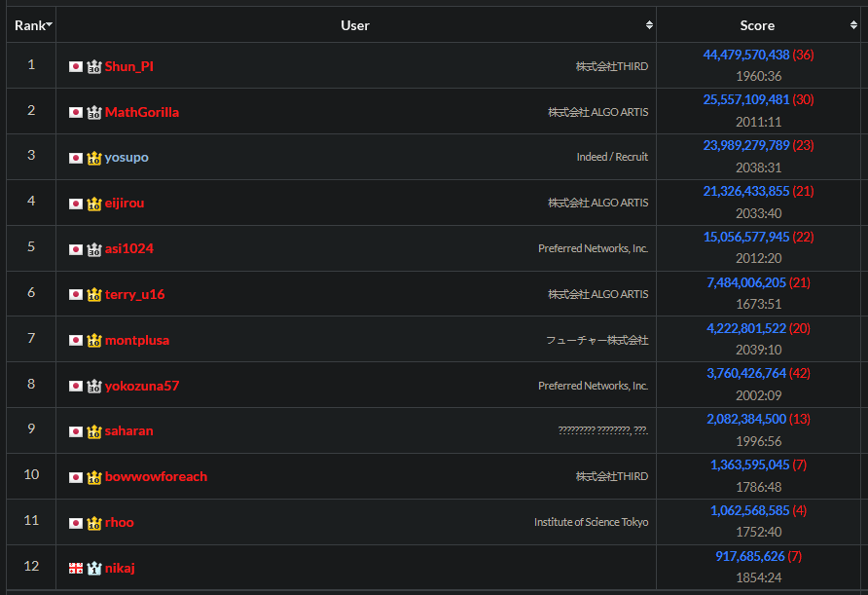Open yosupo user profile
The width and height of the screenshot is (868, 595).
click(x=127, y=158)
